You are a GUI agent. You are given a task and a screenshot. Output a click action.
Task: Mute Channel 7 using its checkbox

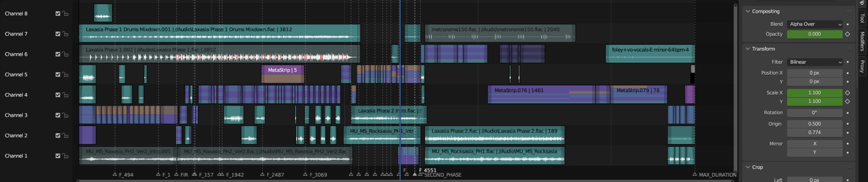[x=58, y=34]
